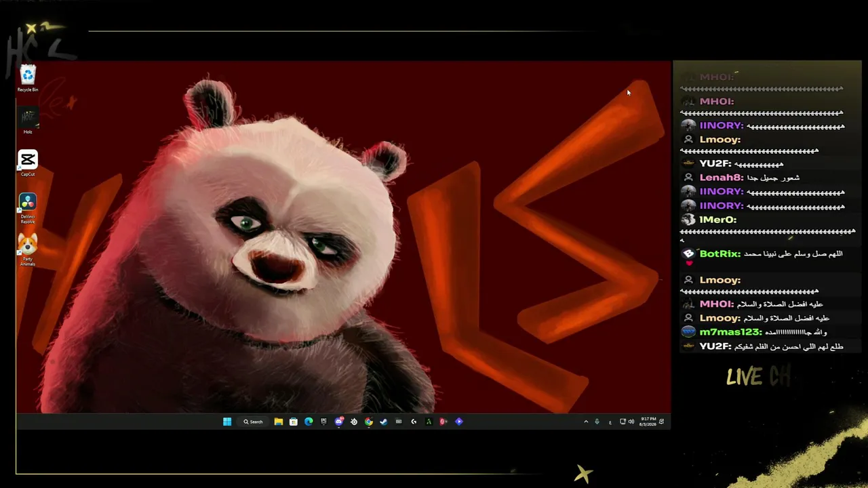
Task: Open Microsoft Store from the taskbar
Action: tap(293, 422)
